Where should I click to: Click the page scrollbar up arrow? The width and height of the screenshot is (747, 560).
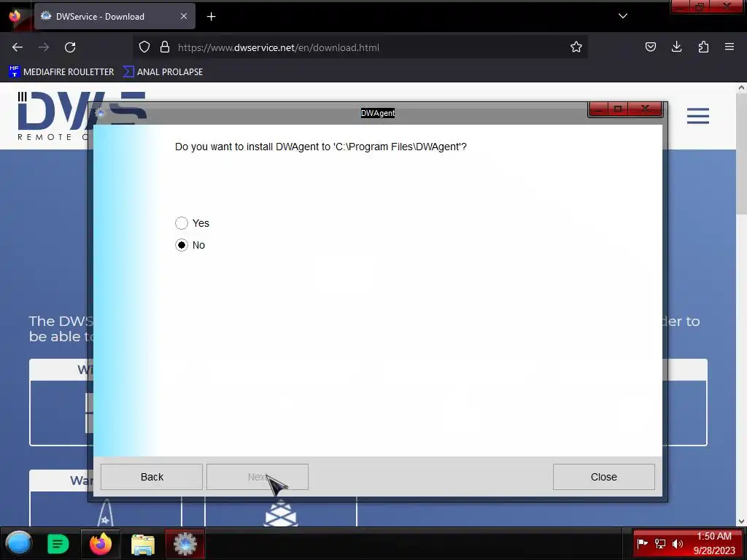741,88
